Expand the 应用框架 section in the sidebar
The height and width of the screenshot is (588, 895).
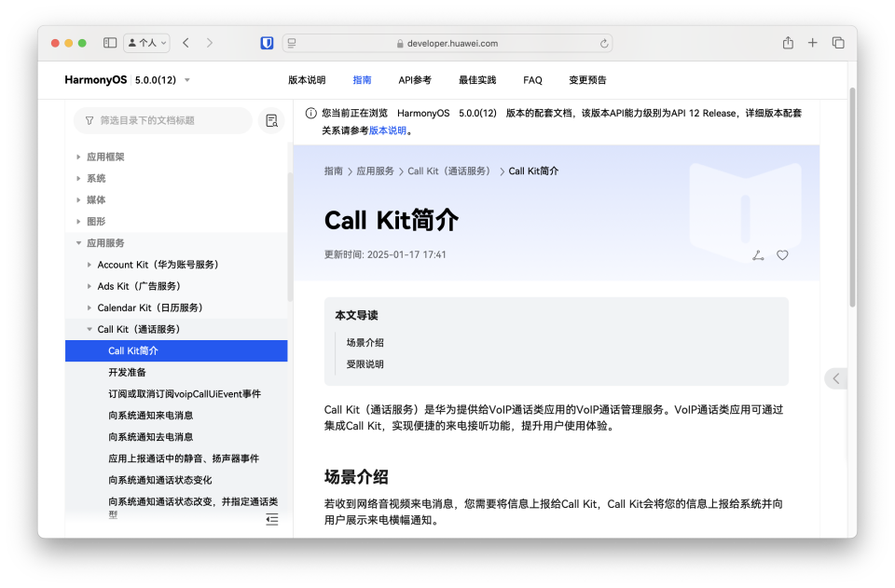107,157
